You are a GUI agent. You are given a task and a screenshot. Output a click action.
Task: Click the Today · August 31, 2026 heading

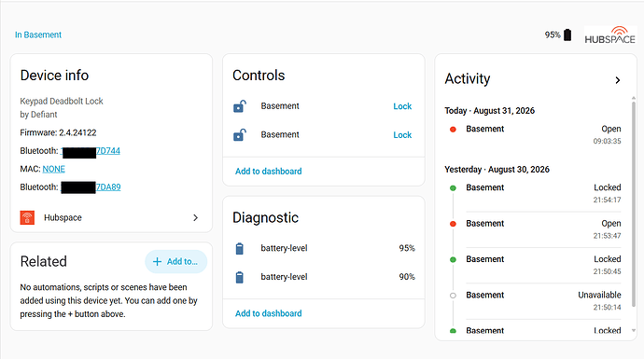point(490,111)
